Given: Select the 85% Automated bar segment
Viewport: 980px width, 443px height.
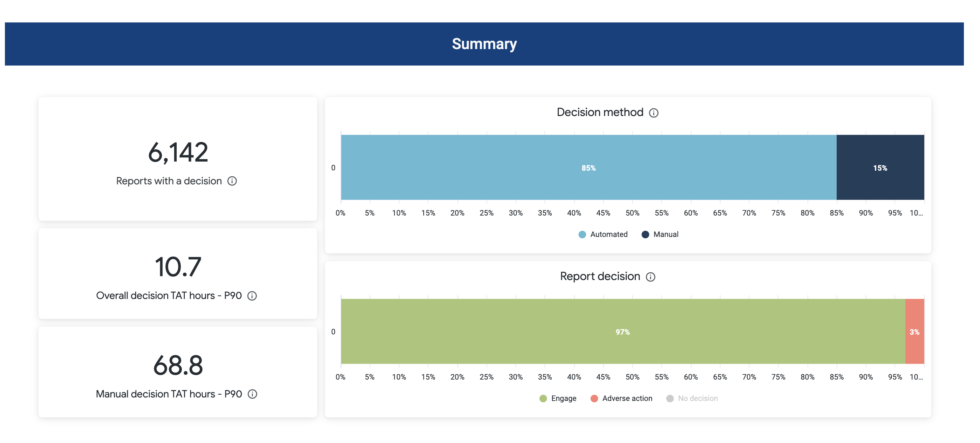Looking at the screenshot, I should pyautogui.click(x=588, y=168).
